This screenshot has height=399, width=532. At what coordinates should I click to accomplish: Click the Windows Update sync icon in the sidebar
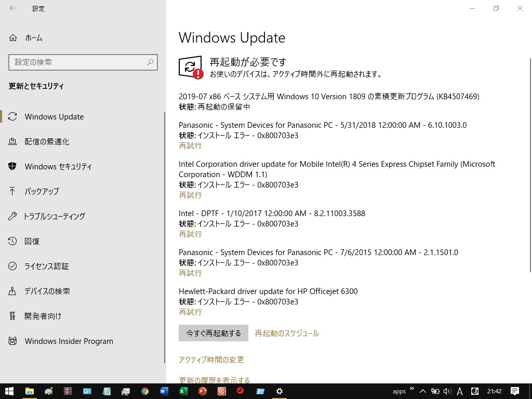click(x=12, y=116)
